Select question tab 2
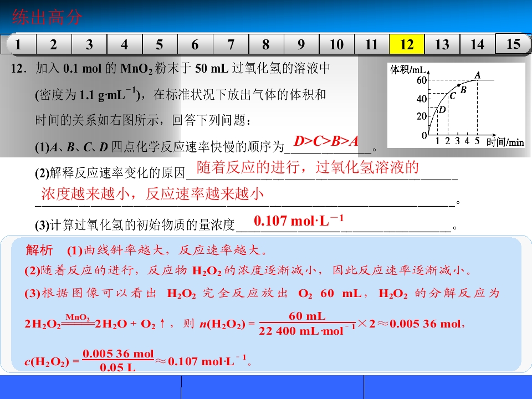The height and width of the screenshot is (399, 532). click(x=54, y=44)
